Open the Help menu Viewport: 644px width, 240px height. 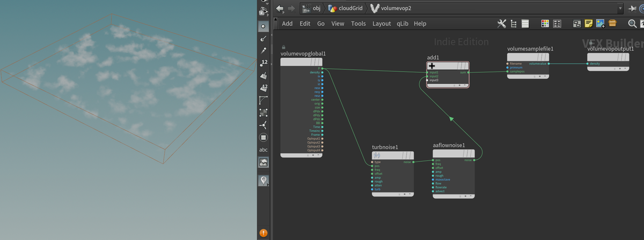pyautogui.click(x=420, y=24)
